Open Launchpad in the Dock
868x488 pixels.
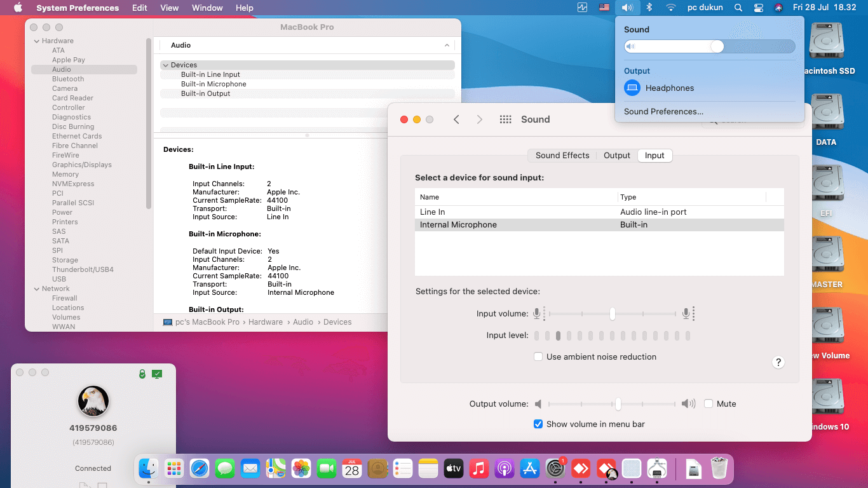point(174,469)
